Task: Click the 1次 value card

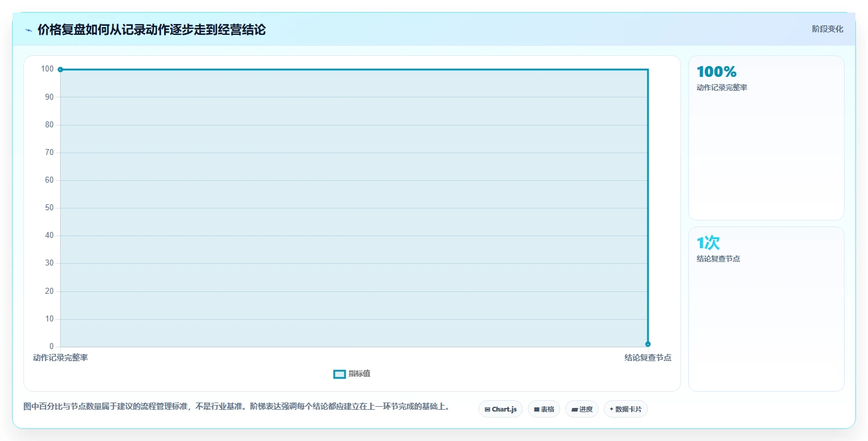Action: point(766,309)
